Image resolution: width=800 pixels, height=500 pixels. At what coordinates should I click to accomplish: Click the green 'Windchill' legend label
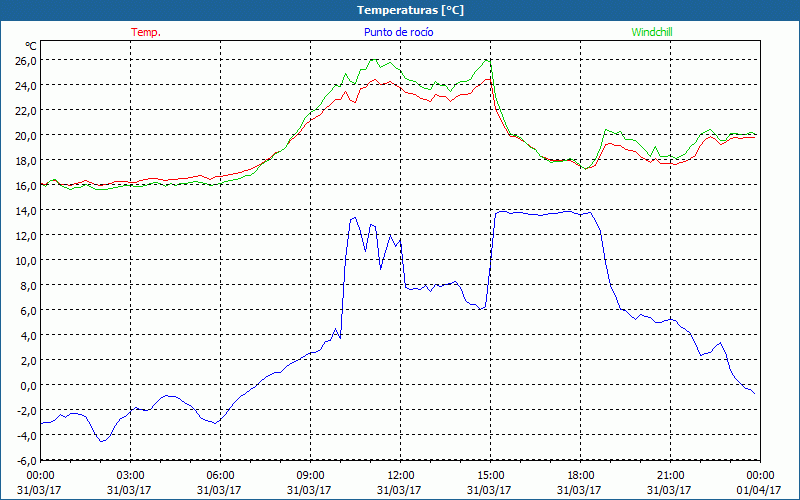[x=652, y=32]
